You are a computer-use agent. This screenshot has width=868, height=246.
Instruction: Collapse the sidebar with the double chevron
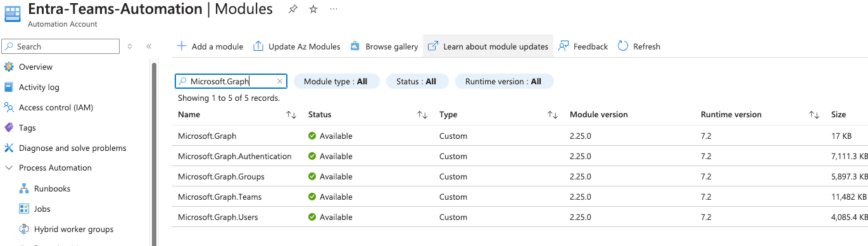pos(149,46)
